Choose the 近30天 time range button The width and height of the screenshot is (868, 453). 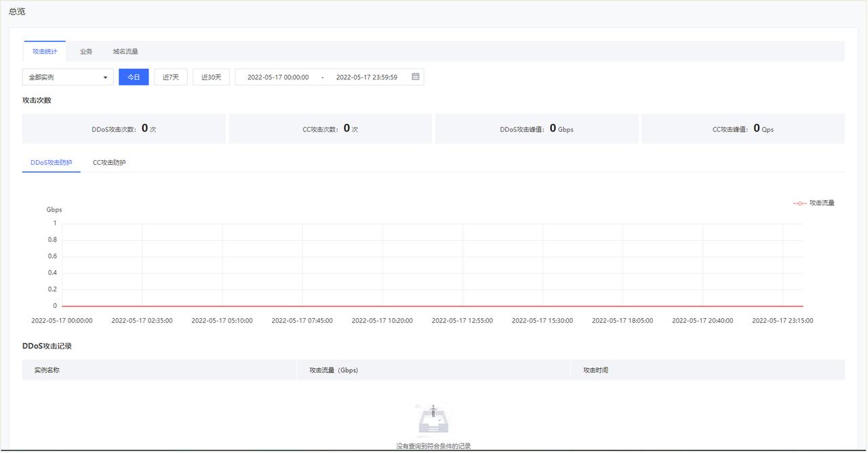coord(212,77)
